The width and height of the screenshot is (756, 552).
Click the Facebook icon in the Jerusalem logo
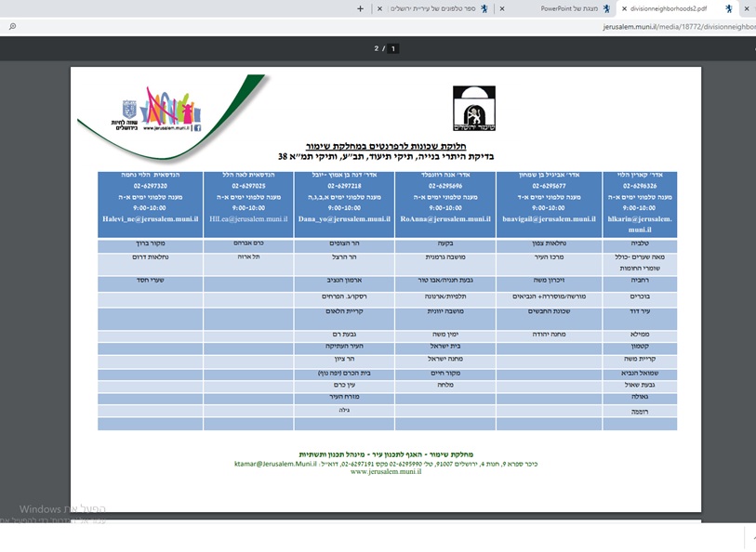click(x=197, y=127)
